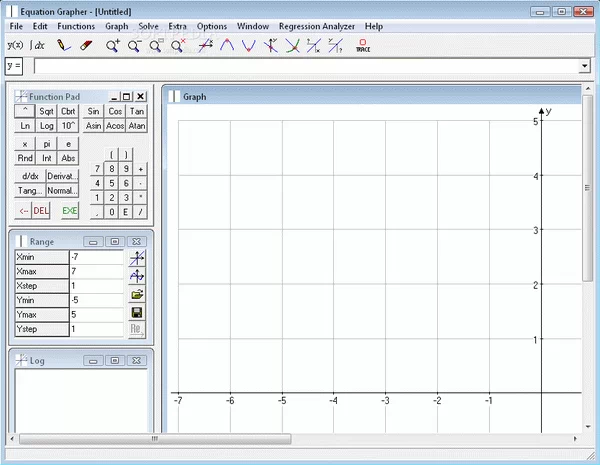Click the Xmin value field
This screenshot has width=600, height=465.
click(96, 257)
